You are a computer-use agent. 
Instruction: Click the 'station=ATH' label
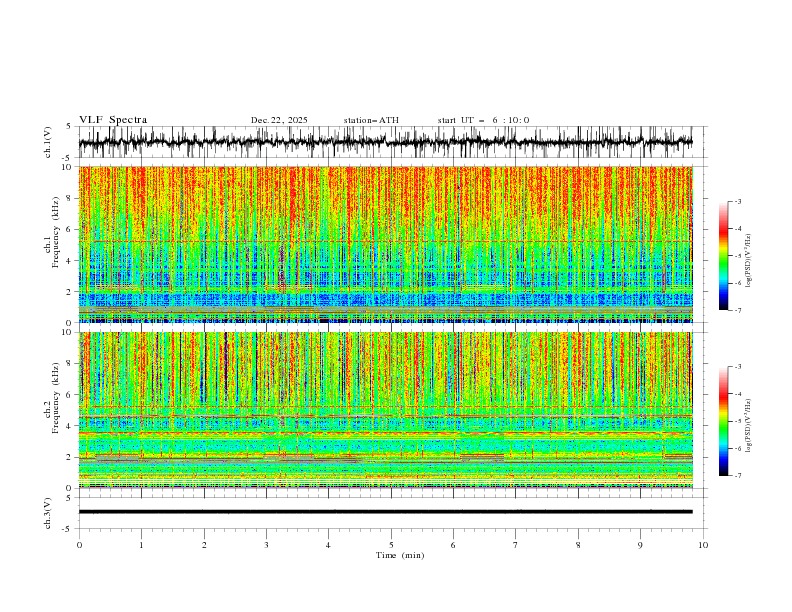pos(371,120)
